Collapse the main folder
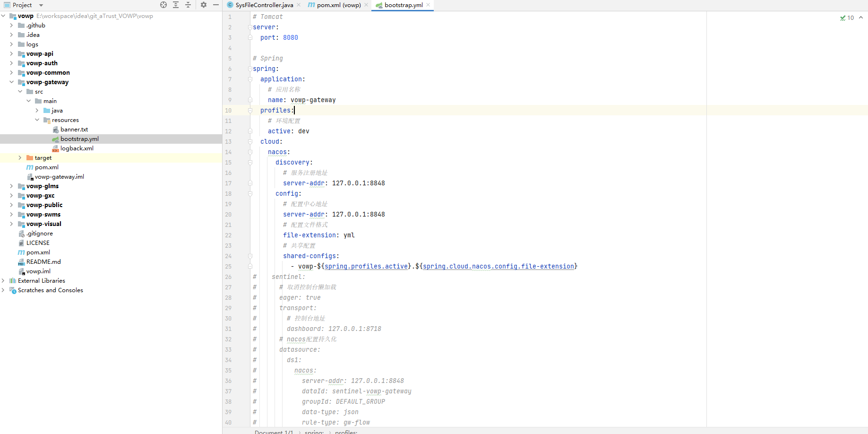 29,101
